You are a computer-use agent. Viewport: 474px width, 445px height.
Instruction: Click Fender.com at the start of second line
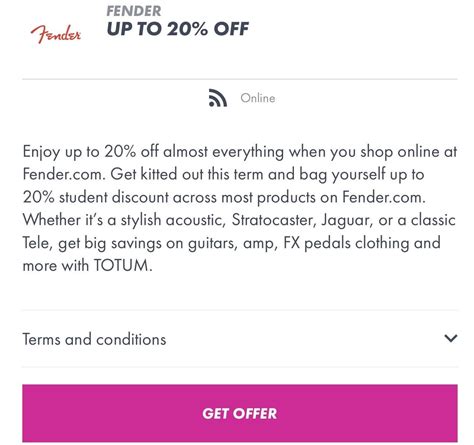point(64,174)
